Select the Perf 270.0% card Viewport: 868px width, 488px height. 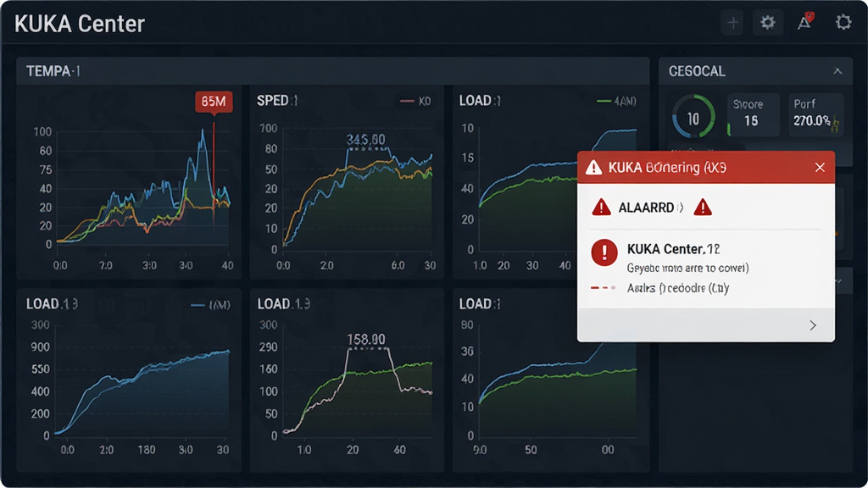coord(815,114)
